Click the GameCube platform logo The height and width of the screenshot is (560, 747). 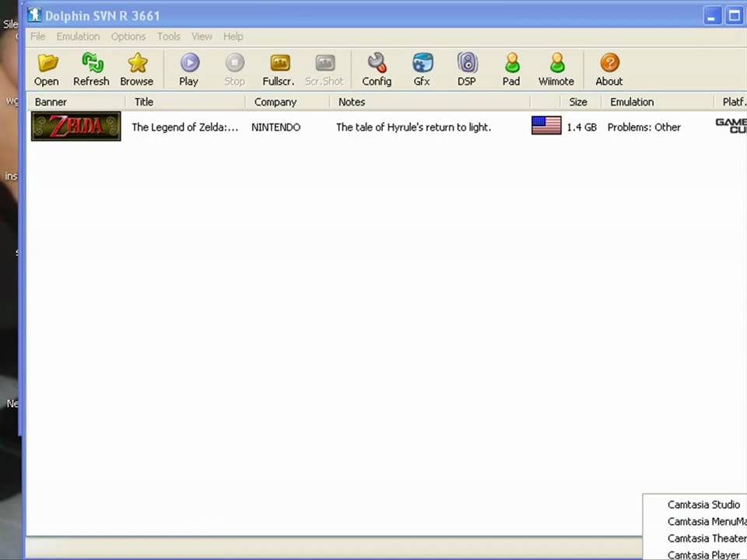click(x=731, y=126)
